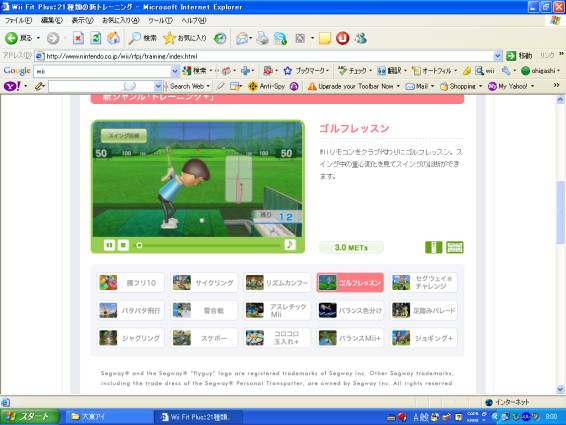Screen dimensions: 566x425
Task: Click the Skype icon in IE toolbar
Action: click(x=280, y=38)
